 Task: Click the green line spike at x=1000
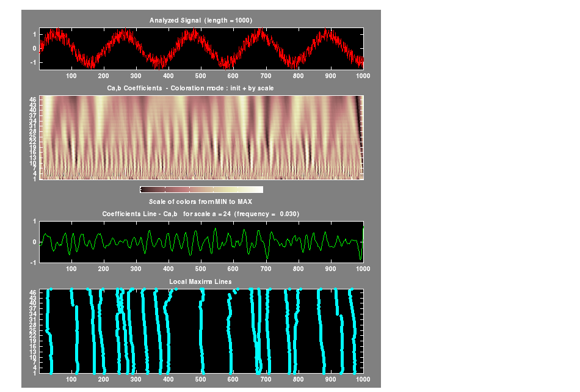tap(363, 232)
